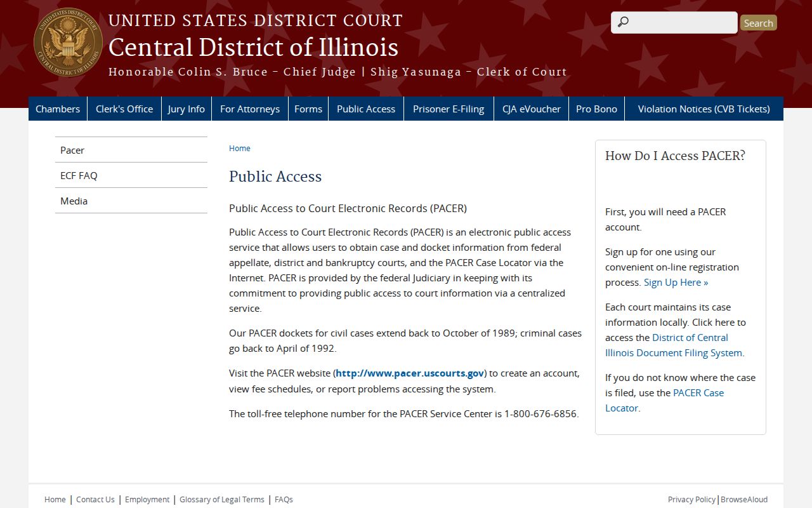Select Pacer in the sidebar
812x508 pixels.
(131, 150)
